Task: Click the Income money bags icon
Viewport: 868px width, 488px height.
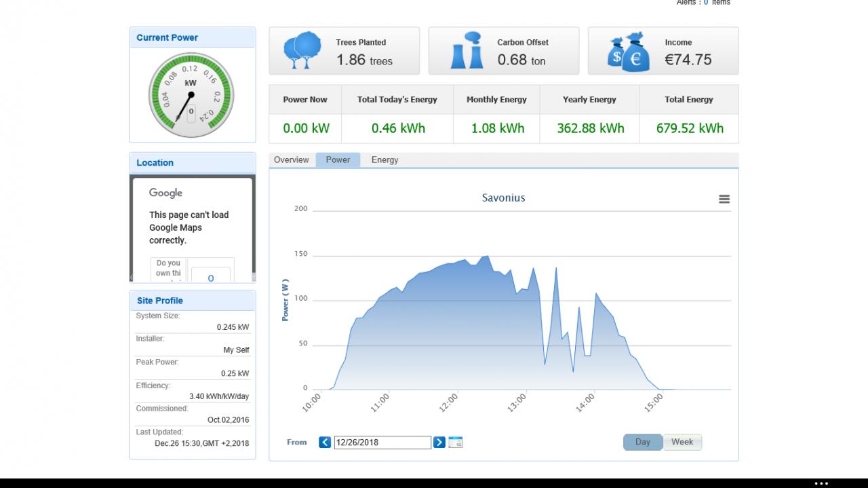Action: [629, 52]
